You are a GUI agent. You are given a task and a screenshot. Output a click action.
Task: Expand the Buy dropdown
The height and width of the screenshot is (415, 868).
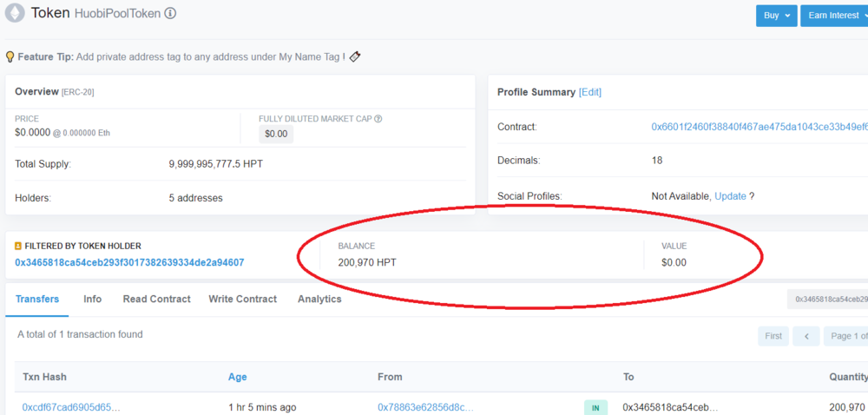[x=777, y=16]
